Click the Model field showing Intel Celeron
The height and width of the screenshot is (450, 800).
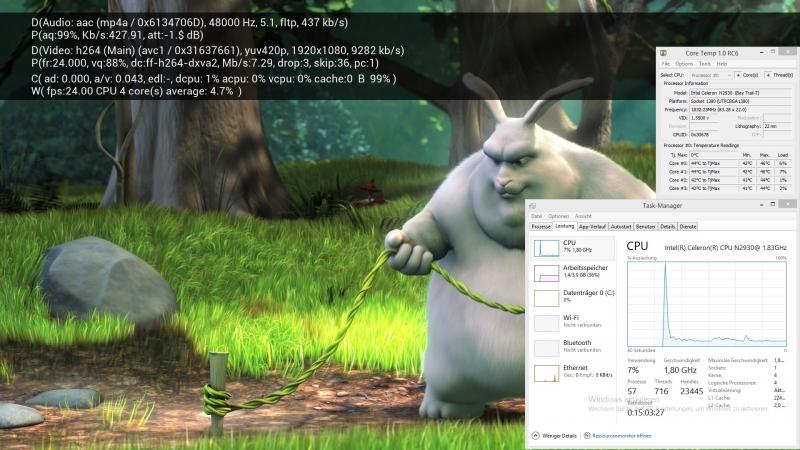[740, 93]
